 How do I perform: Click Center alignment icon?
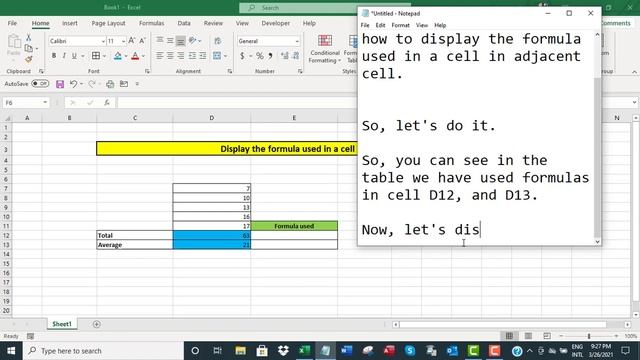tap(170, 56)
